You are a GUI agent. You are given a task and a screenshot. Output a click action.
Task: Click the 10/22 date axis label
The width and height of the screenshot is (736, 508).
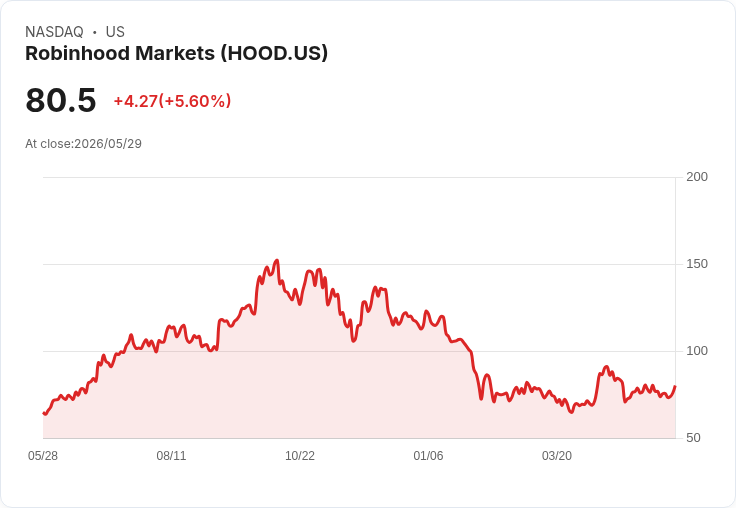tap(300, 456)
